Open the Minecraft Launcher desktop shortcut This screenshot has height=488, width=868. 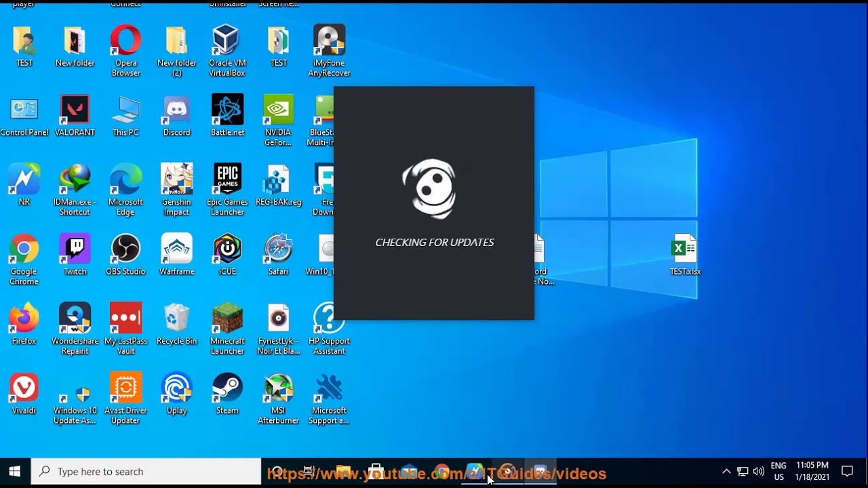click(x=227, y=329)
